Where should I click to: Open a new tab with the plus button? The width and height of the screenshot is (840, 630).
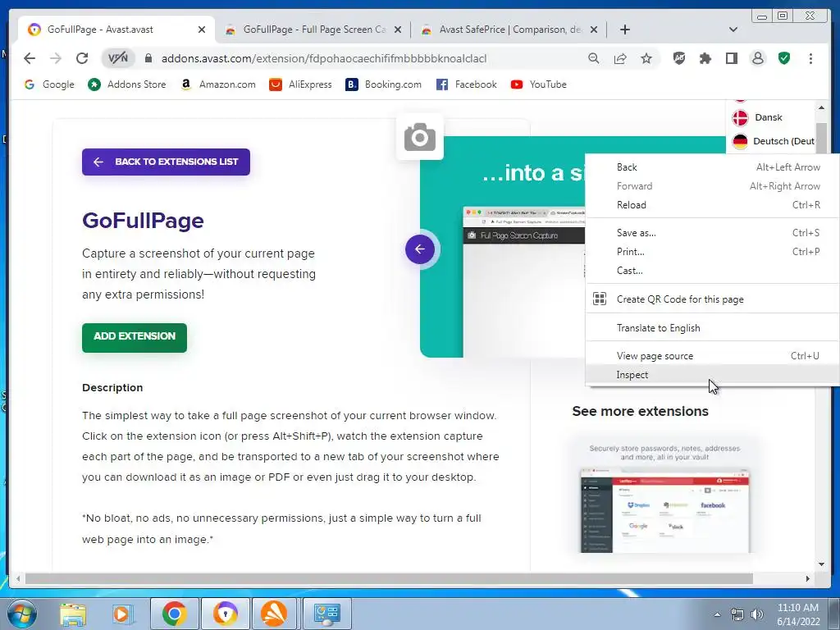624,30
